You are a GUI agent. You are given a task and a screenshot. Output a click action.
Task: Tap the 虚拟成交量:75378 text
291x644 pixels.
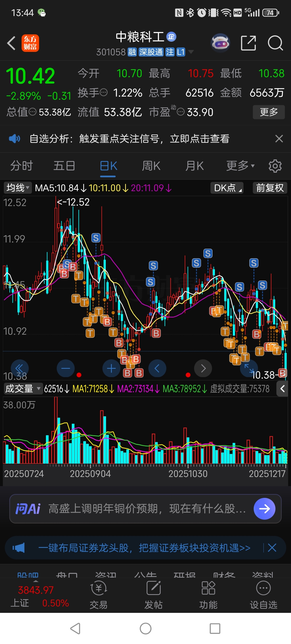point(240,389)
